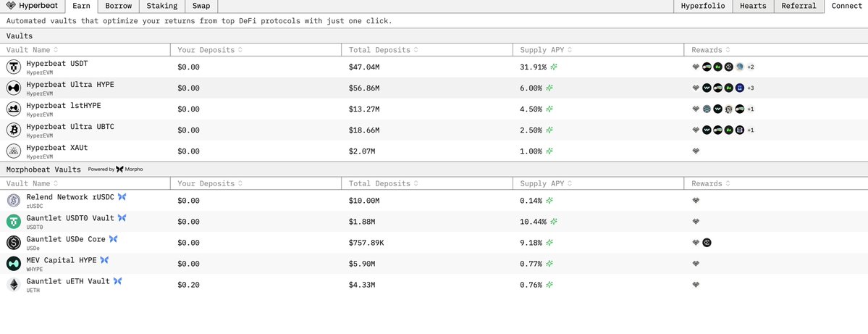Sort Vaults table by Supply APY

(546, 50)
